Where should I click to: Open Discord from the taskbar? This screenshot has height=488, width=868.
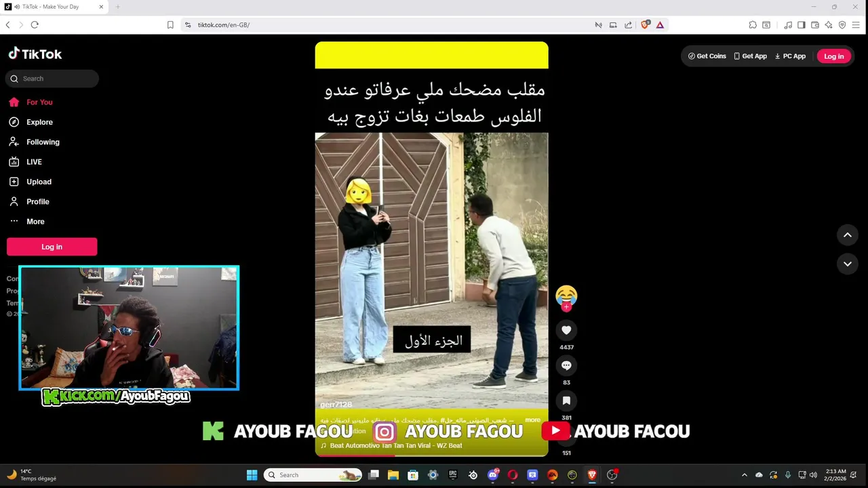click(493, 475)
